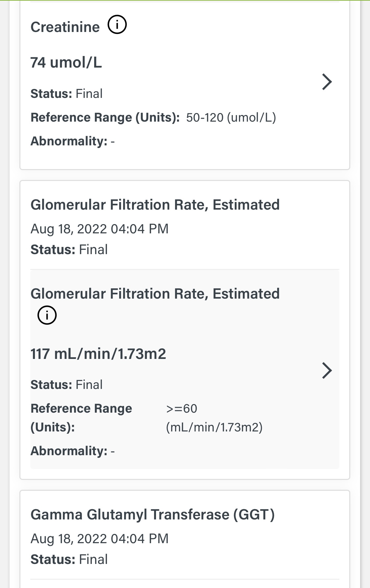Select the inner Glomerular Filtration Rate result title

[x=155, y=294]
